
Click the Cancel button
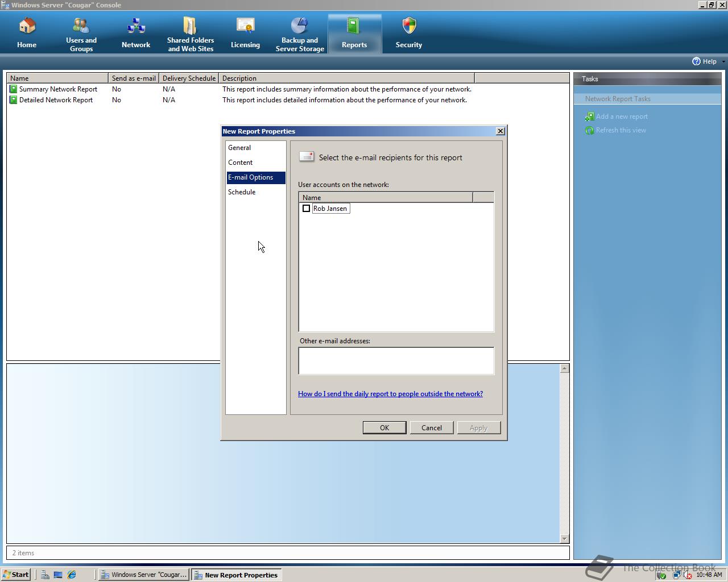(432, 428)
